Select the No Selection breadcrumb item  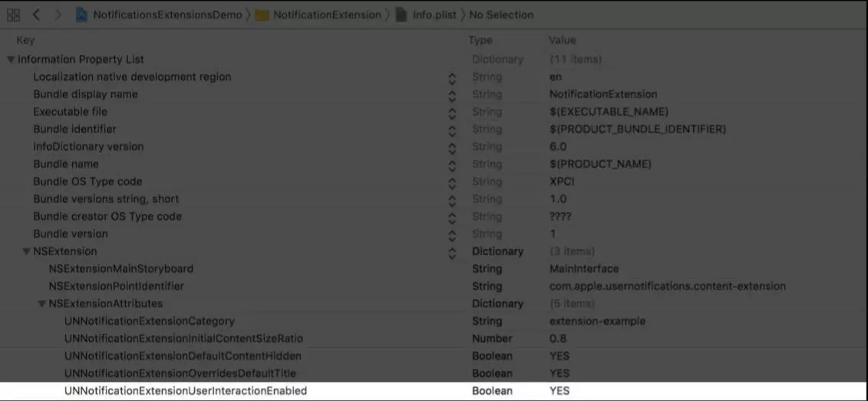(x=501, y=15)
